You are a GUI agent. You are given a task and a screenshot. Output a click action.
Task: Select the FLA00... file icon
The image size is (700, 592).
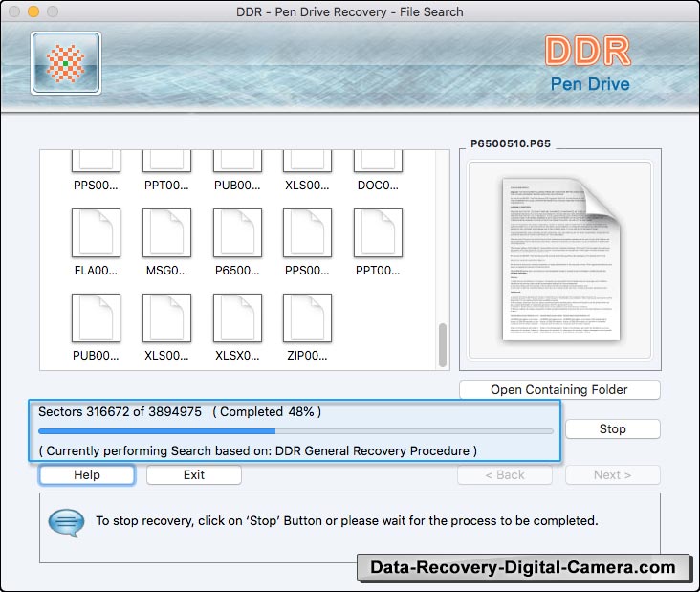click(x=96, y=232)
